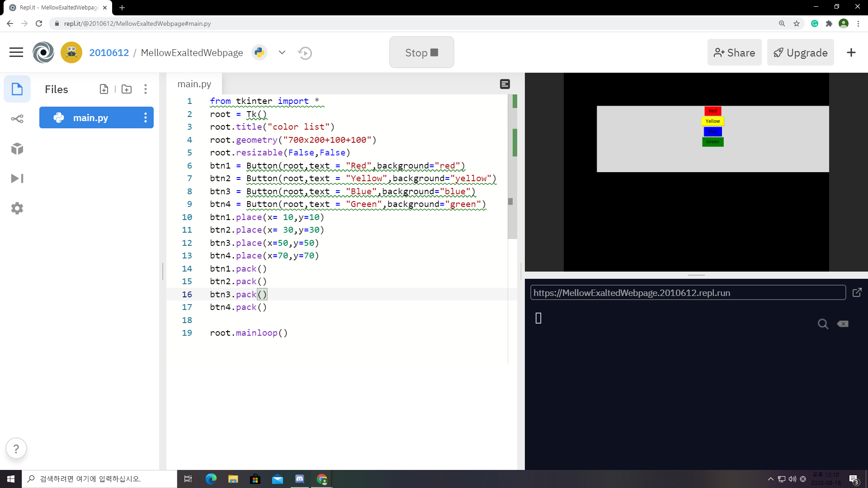The width and height of the screenshot is (868, 488).
Task: Open the Settings gear in sidebar
Action: [x=17, y=208]
